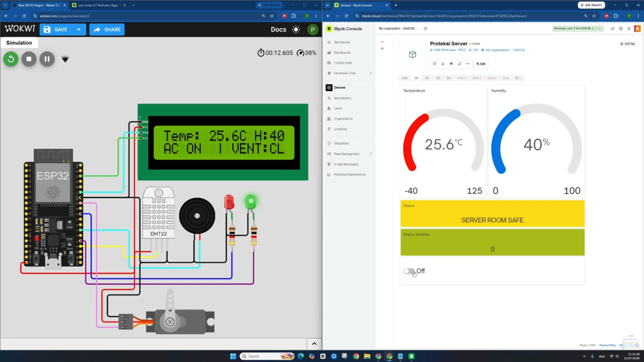
Task: Open Dashboards in Blynk sidebar
Action: [342, 53]
